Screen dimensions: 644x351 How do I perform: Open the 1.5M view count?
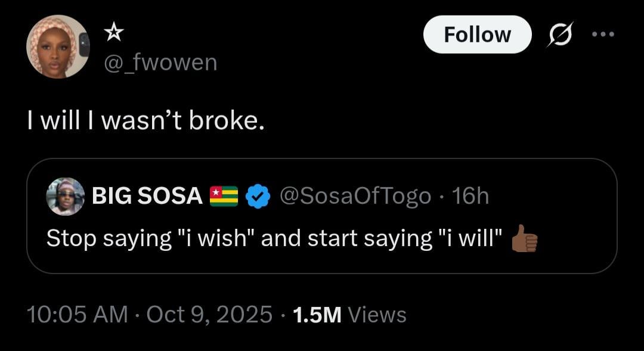(317, 314)
